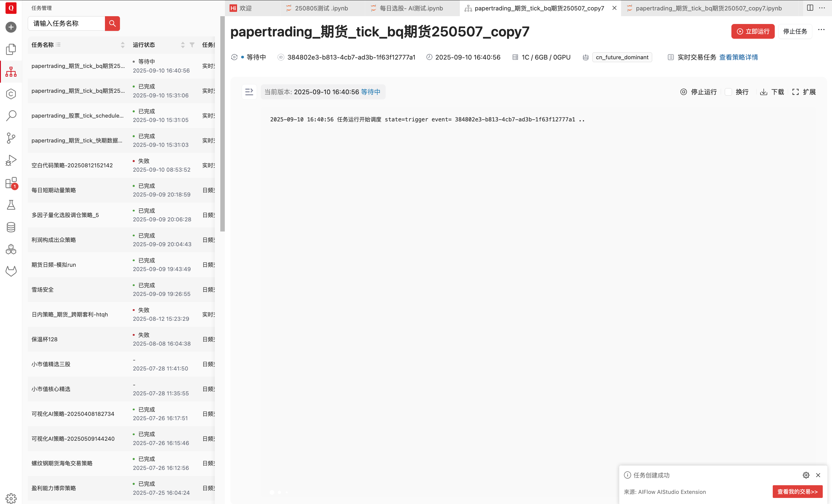Screen dimensions: 832x504
Task: Click the plus create-new icon in sidebar
Action: pyautogui.click(x=11, y=27)
